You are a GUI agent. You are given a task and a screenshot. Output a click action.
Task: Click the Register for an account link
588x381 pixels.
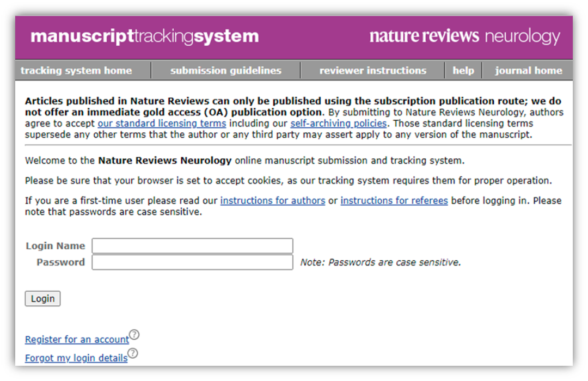(x=77, y=340)
